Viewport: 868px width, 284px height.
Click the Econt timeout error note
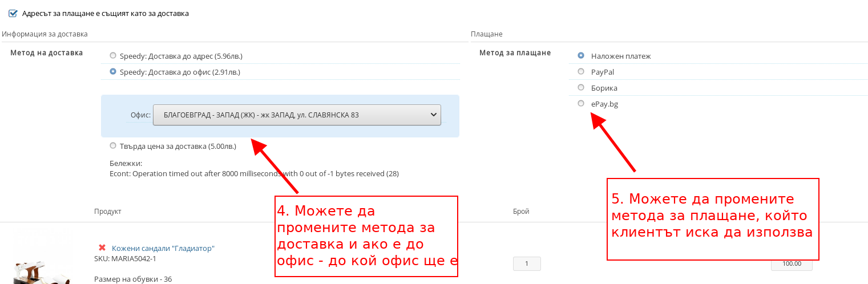254,173
